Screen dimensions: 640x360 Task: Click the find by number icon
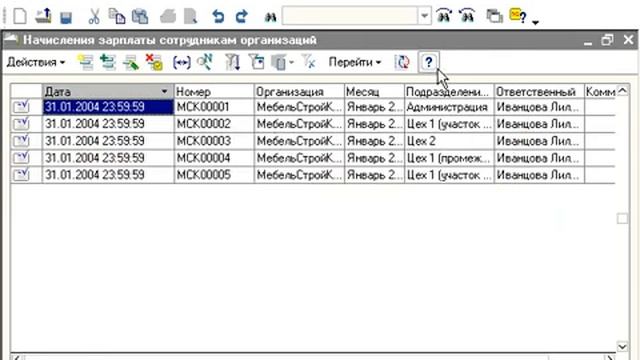(205, 62)
